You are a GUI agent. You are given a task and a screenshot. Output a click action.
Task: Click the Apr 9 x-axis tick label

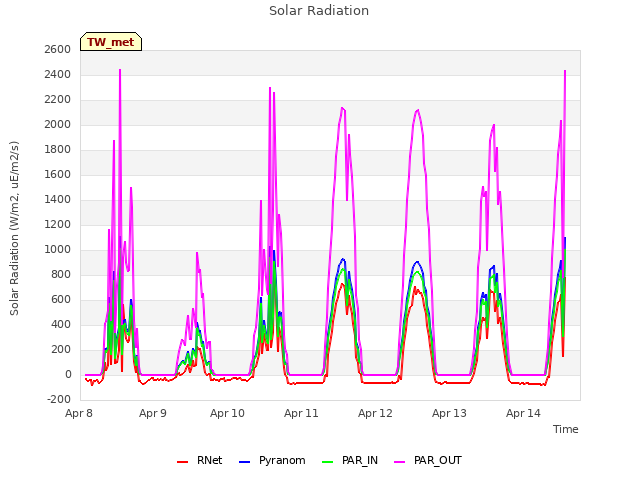pyautogui.click(x=153, y=413)
